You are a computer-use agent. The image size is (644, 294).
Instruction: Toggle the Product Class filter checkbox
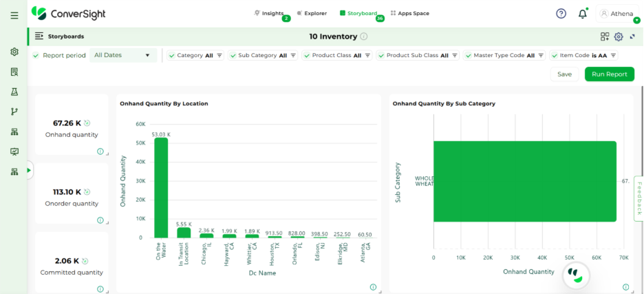[305, 55]
